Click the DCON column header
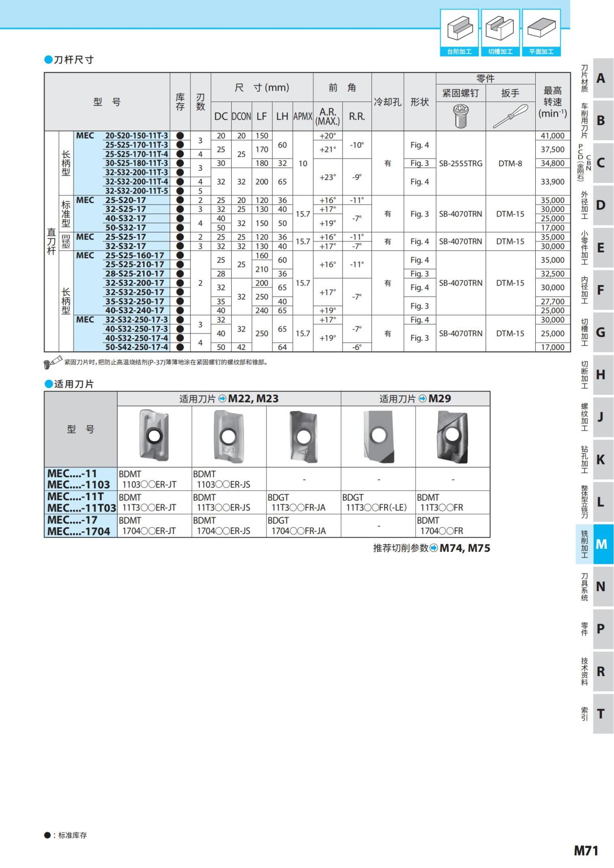 click(242, 117)
